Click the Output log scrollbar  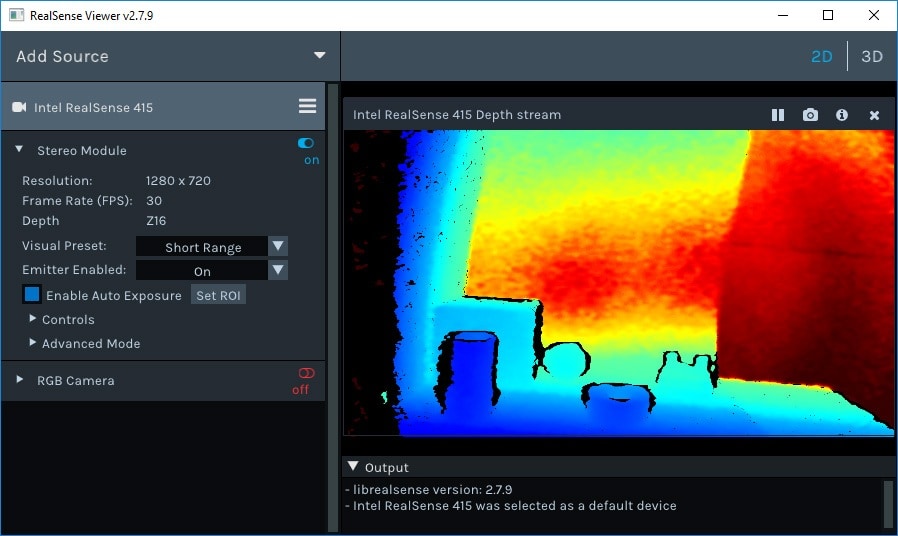click(x=887, y=503)
